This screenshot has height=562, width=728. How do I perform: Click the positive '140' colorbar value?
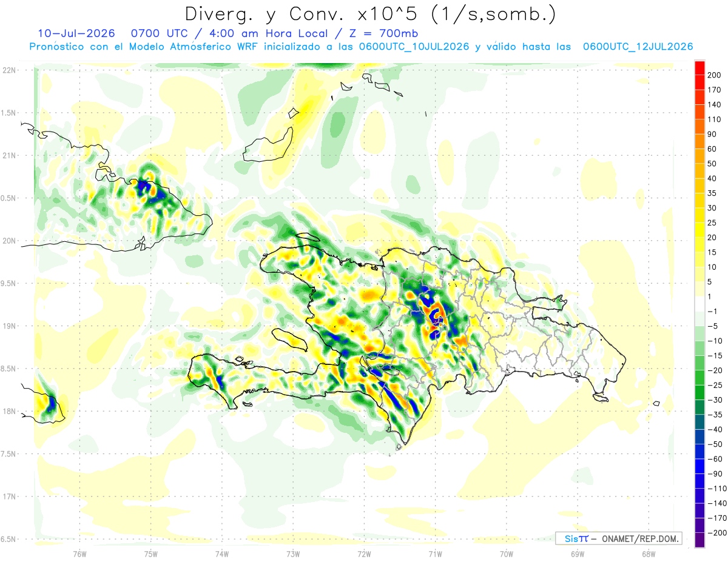tap(715, 104)
